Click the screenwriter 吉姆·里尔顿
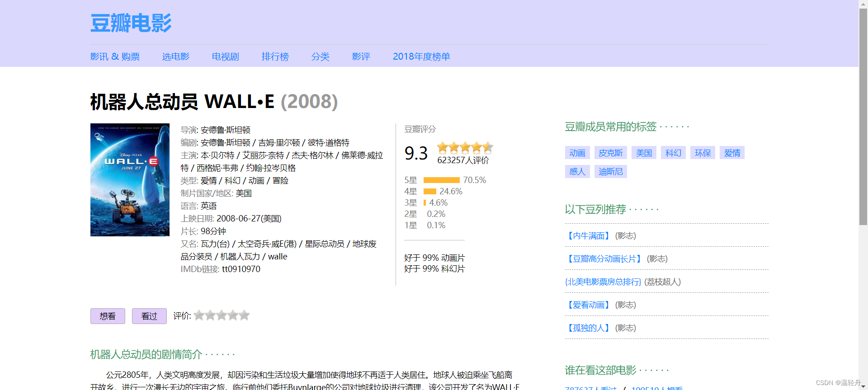868x390 pixels. click(279, 142)
